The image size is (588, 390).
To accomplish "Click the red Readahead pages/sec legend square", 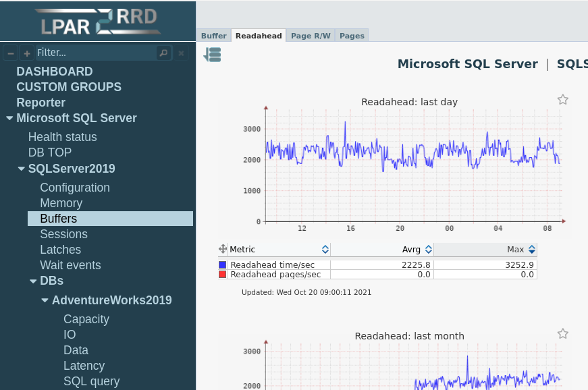I will point(223,274).
